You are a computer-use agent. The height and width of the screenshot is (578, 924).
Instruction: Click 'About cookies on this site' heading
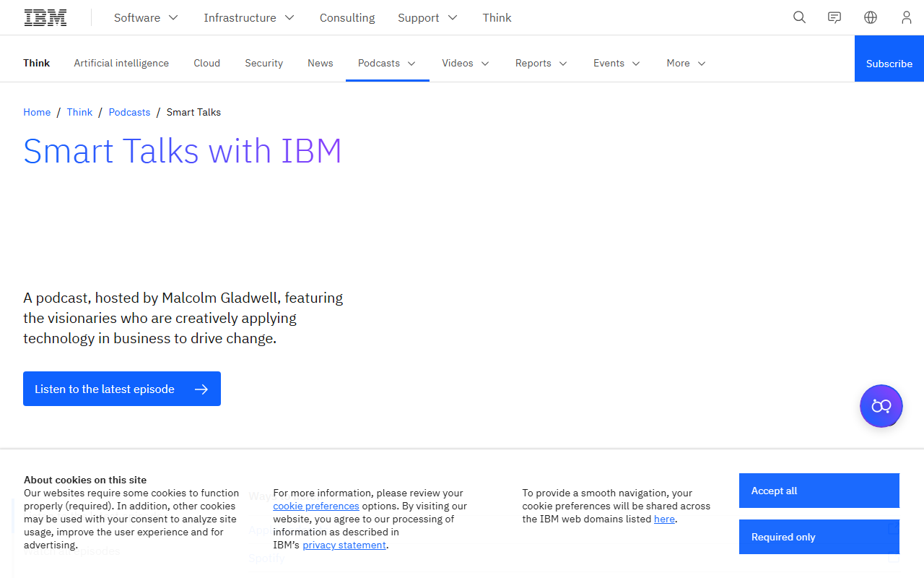click(x=85, y=480)
